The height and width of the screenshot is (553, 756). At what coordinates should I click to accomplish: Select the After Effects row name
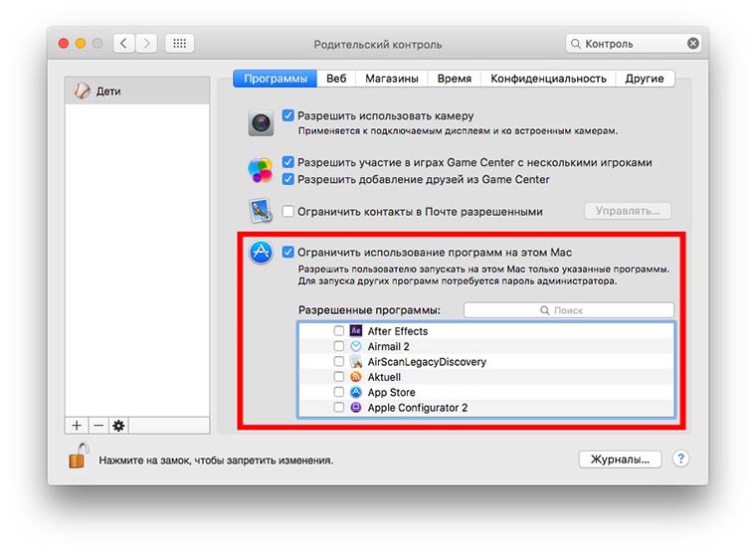click(398, 331)
